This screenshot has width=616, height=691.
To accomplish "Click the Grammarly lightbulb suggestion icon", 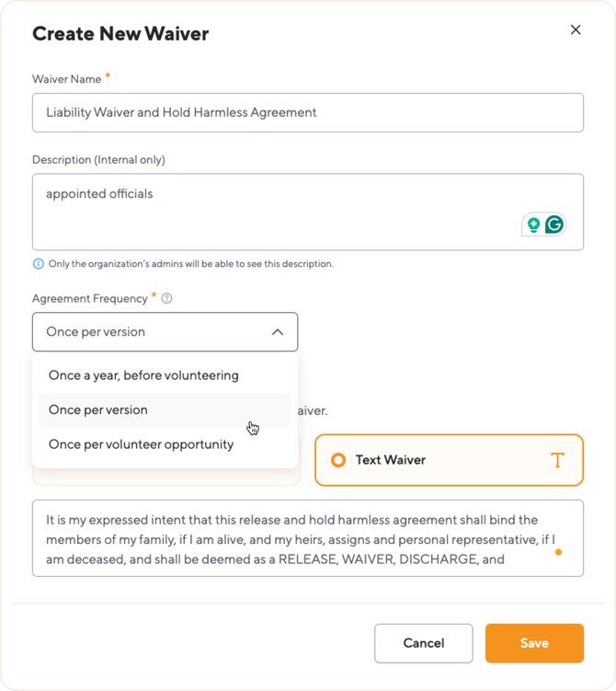I will coord(533,225).
